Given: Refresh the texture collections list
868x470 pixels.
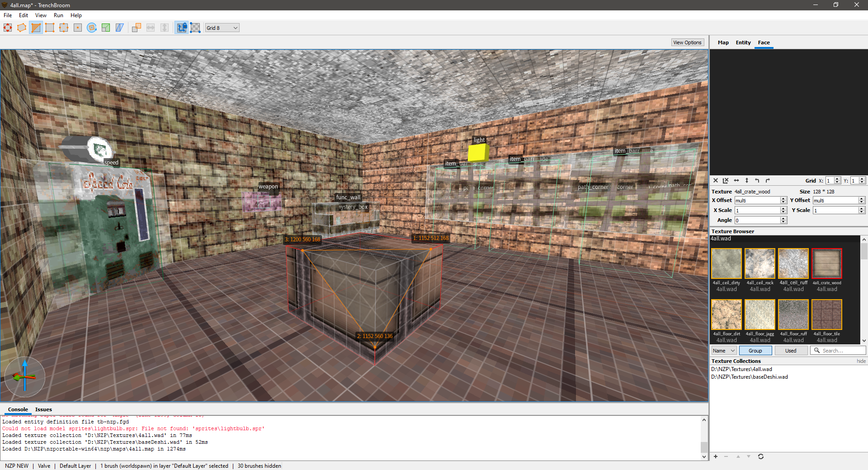Looking at the screenshot, I should pos(761,457).
